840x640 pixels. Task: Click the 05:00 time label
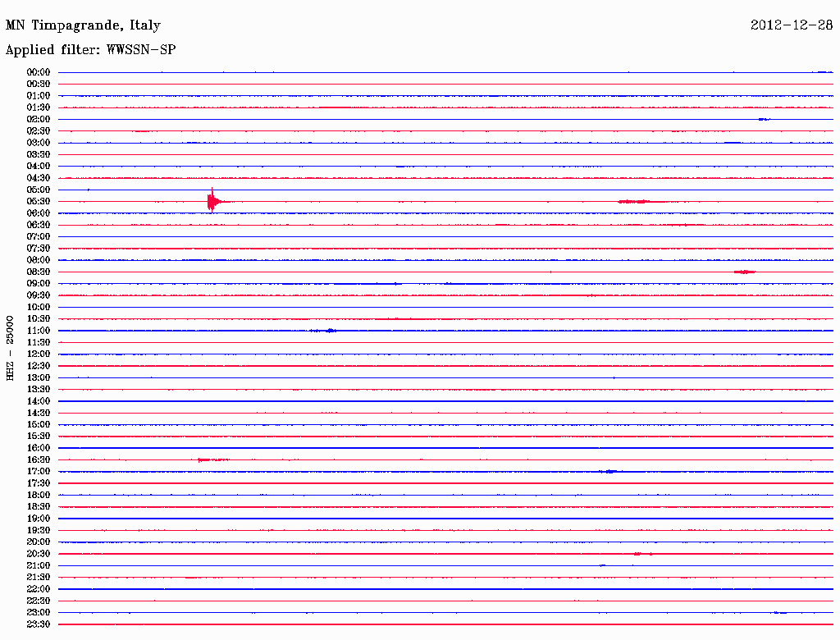pos(39,190)
